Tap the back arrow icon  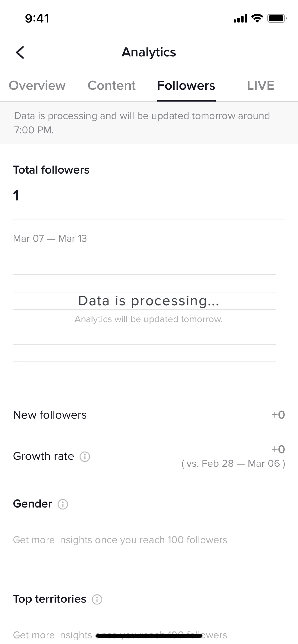pos(20,52)
